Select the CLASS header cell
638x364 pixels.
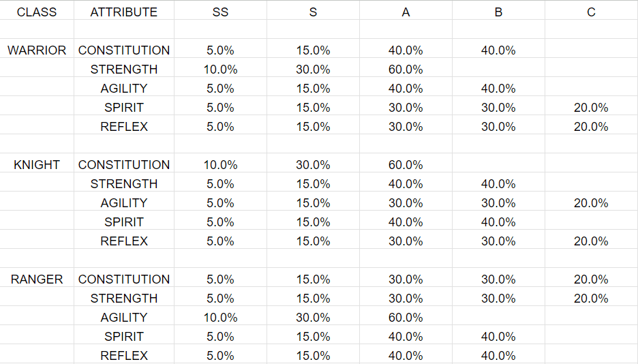click(x=37, y=12)
